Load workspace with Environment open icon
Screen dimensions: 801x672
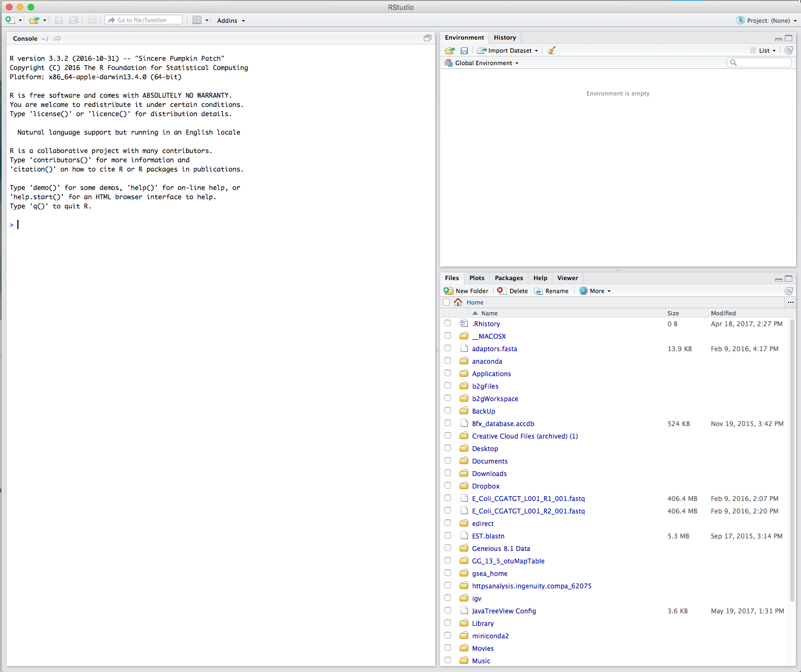[450, 50]
